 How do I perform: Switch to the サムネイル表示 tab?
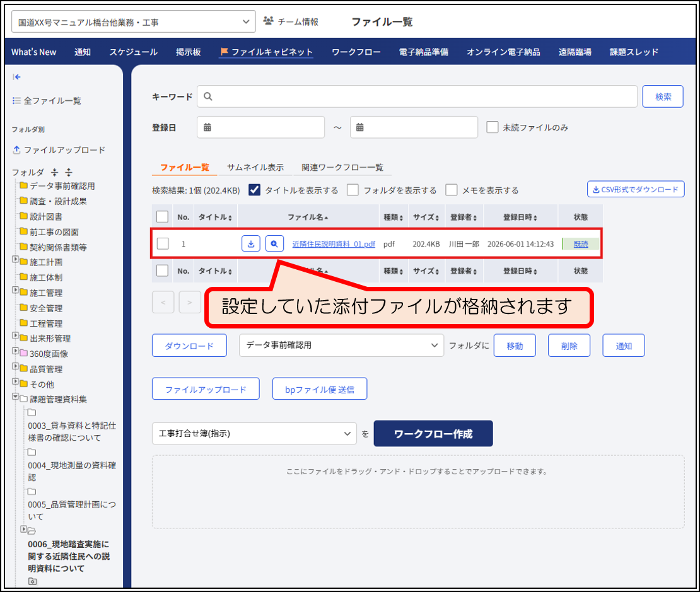pyautogui.click(x=255, y=168)
